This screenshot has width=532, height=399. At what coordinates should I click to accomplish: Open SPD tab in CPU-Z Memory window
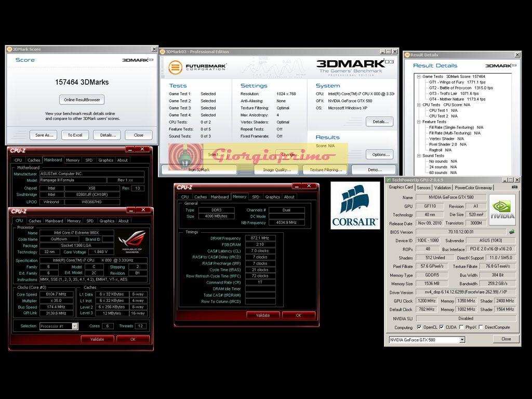coord(256,197)
